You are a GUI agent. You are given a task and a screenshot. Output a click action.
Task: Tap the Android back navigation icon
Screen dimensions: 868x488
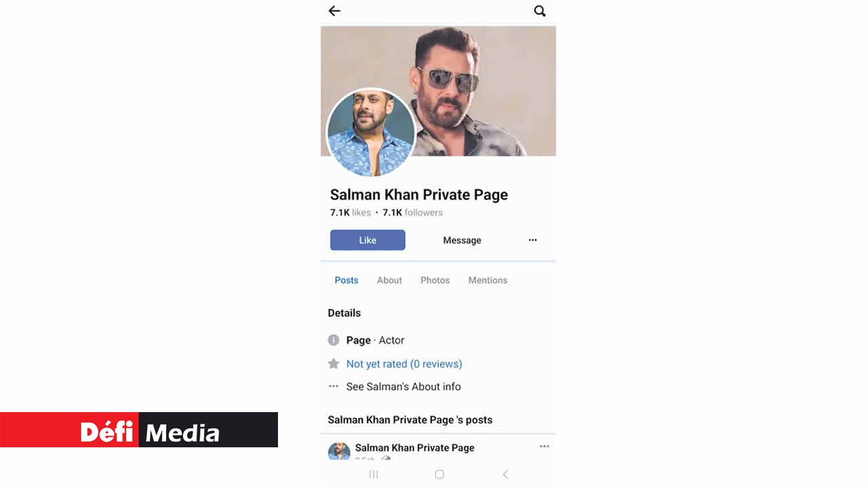tap(505, 474)
